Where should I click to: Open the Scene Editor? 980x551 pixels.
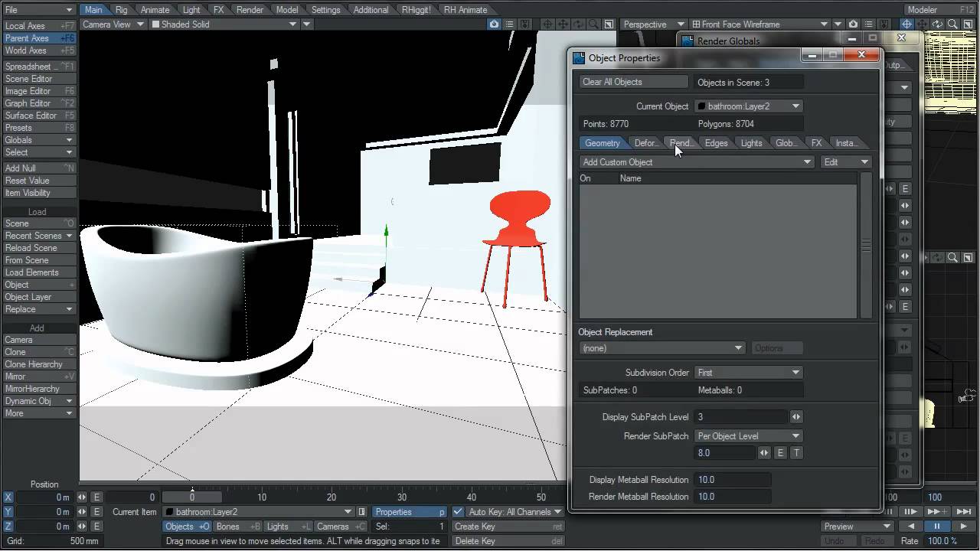pyautogui.click(x=39, y=79)
